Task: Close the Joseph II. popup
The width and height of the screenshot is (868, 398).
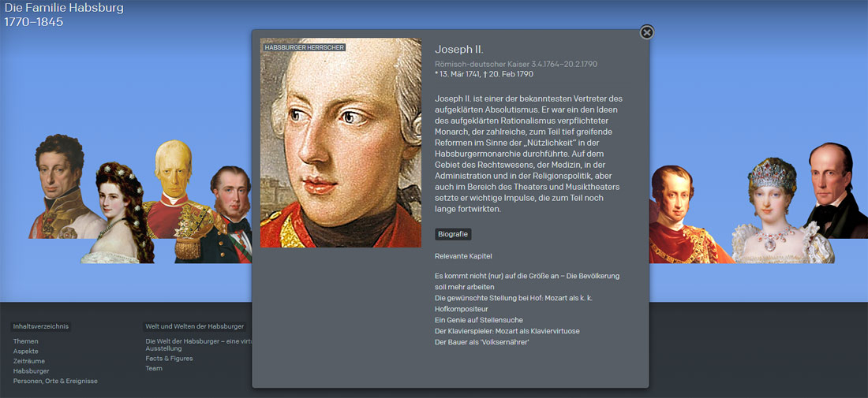Action: pos(646,32)
